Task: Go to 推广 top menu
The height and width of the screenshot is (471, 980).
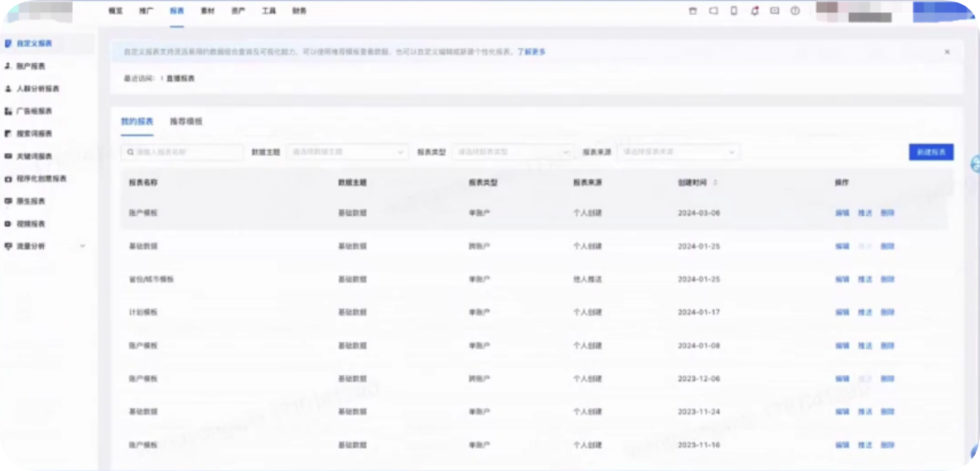Action: coord(147,11)
